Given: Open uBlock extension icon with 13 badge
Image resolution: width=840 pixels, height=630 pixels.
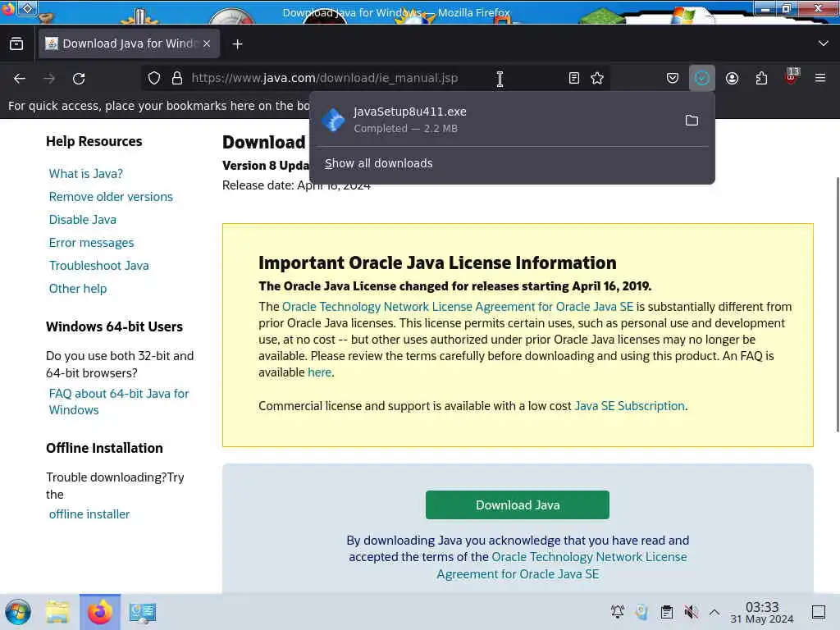Looking at the screenshot, I should [x=792, y=77].
